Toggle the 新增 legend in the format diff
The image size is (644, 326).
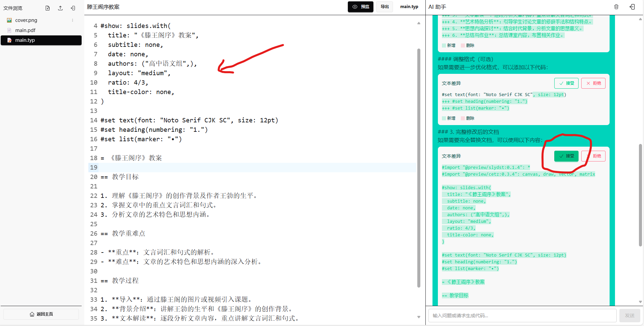coord(449,118)
